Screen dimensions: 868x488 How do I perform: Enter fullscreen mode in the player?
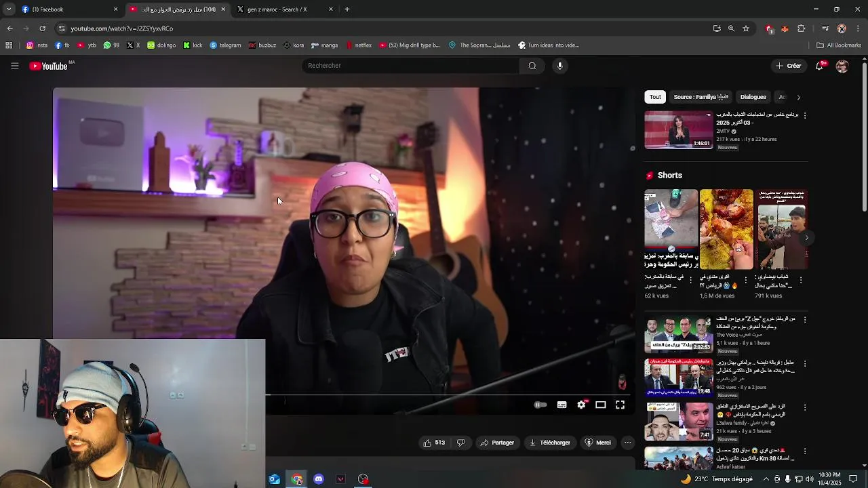click(620, 405)
